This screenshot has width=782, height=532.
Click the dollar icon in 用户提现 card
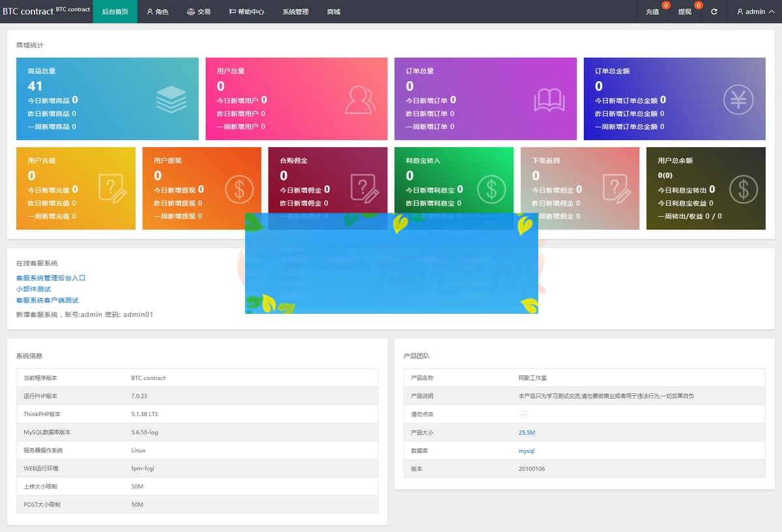[x=239, y=189]
